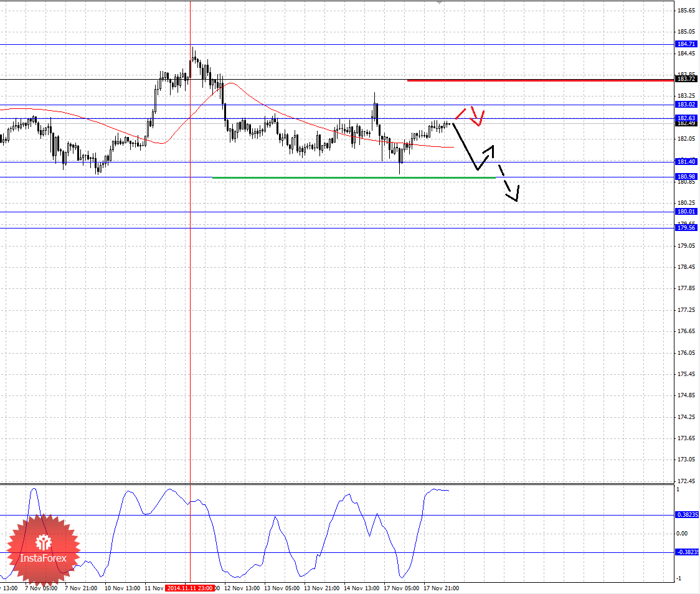This screenshot has height=594, width=700.
Task: Click the 179.56 price level label
Action: coord(686,228)
